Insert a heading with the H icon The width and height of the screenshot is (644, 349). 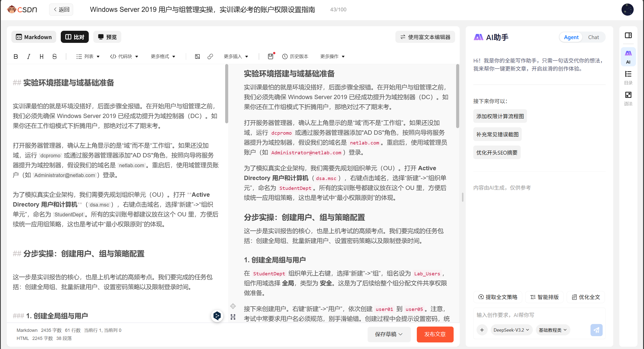42,56
